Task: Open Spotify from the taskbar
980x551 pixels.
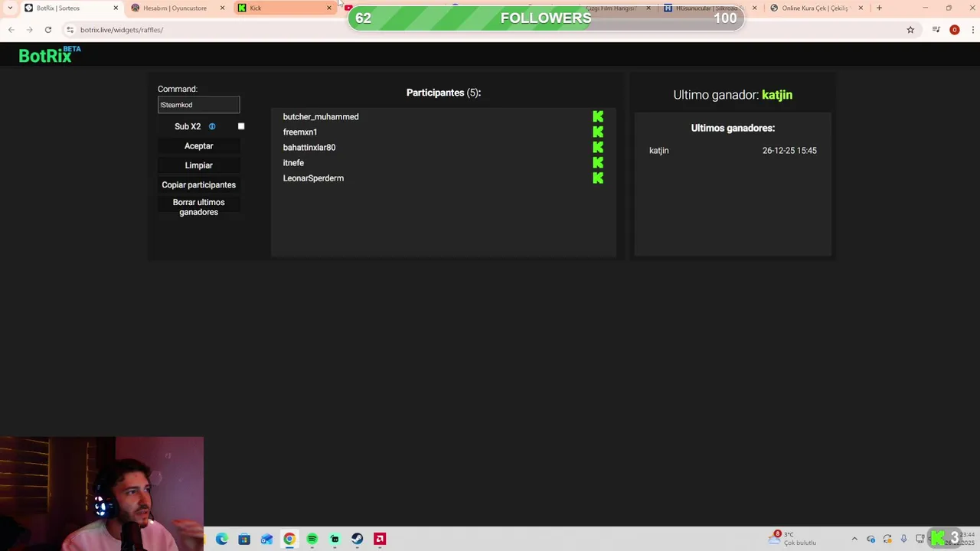Action: (x=312, y=539)
